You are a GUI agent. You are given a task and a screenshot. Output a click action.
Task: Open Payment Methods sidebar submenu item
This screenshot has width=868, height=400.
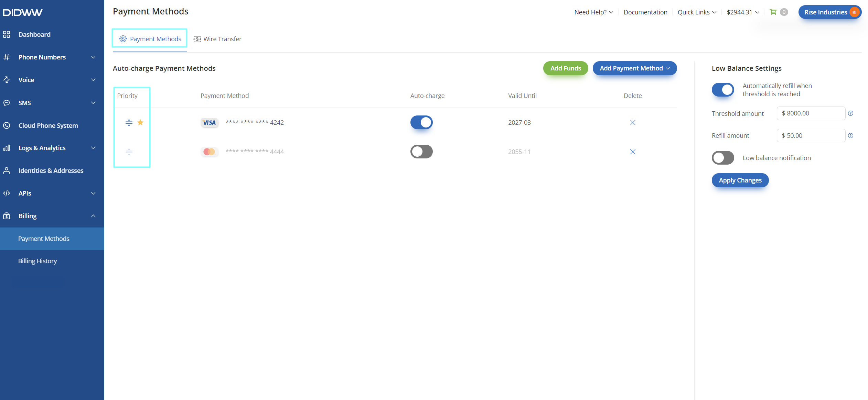(52, 238)
